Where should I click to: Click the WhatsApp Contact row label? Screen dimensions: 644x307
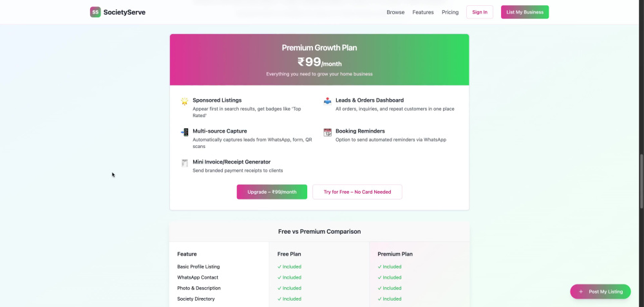pos(198,277)
